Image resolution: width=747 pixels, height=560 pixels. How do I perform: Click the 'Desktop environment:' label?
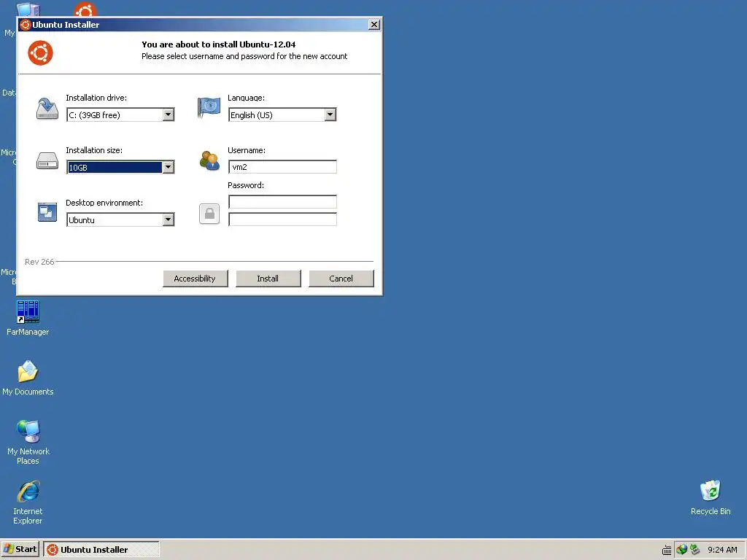point(104,203)
